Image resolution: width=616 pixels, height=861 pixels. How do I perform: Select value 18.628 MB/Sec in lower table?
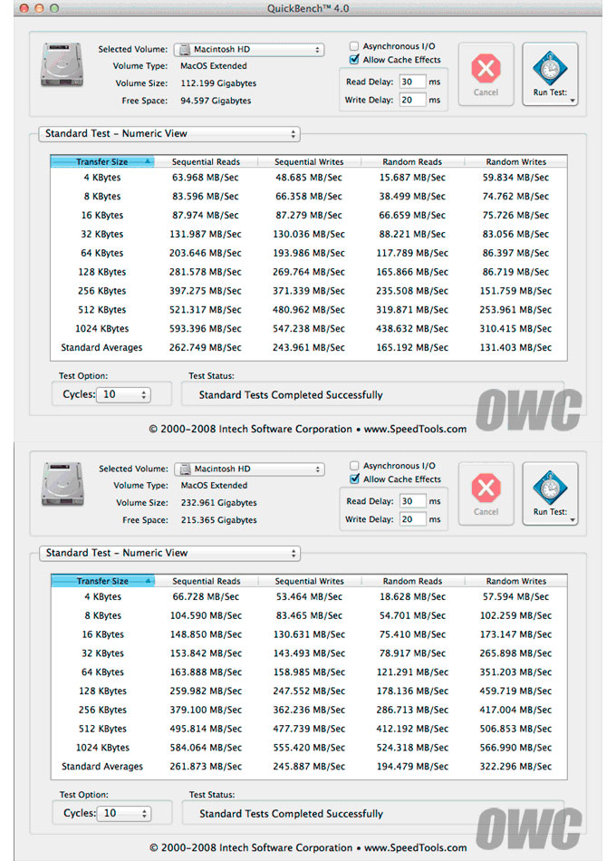click(412, 596)
